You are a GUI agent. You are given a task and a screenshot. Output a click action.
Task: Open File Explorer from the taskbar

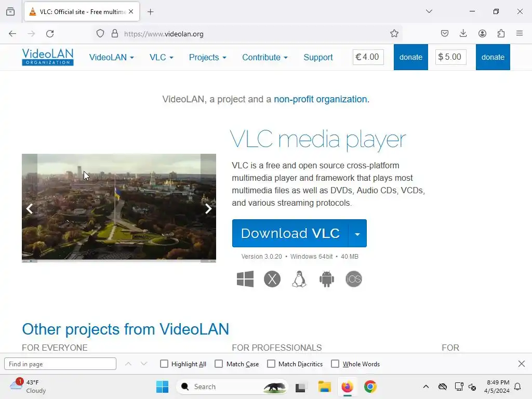pos(324,387)
